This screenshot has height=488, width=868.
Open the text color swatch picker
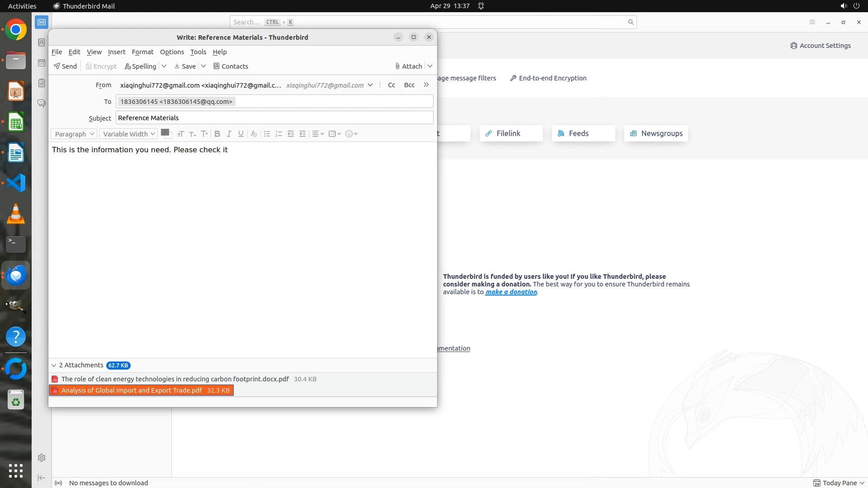165,132
